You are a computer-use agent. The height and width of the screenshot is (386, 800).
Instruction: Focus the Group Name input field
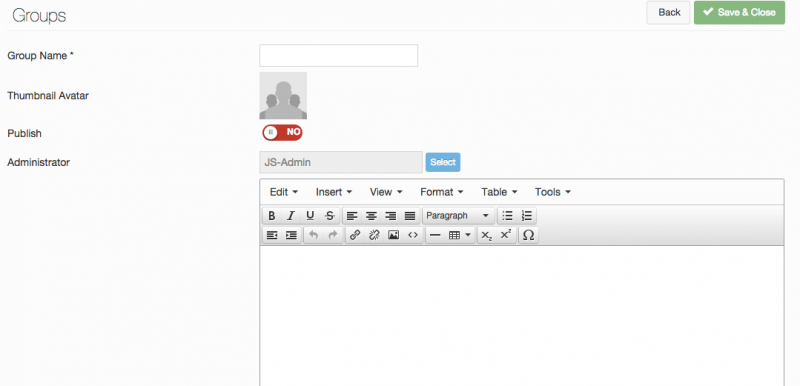(x=339, y=56)
